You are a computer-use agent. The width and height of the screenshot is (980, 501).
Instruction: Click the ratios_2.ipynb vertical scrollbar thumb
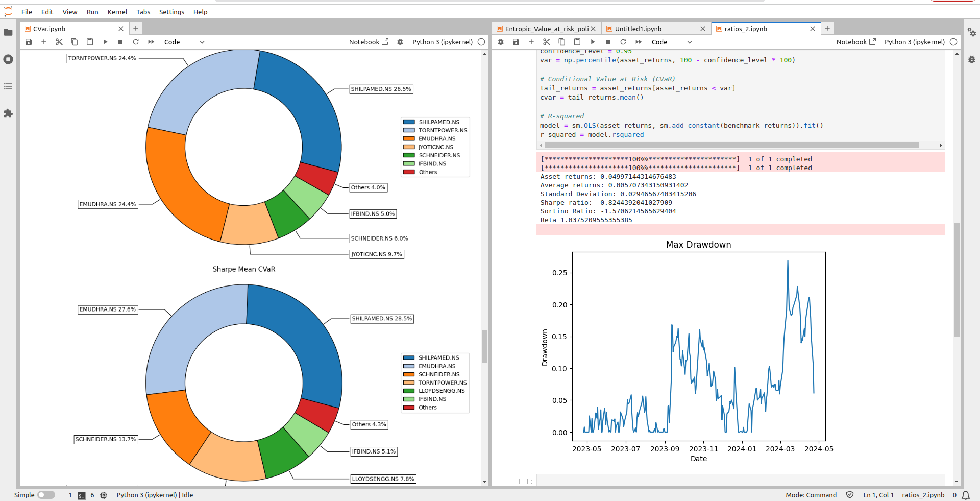click(x=957, y=280)
